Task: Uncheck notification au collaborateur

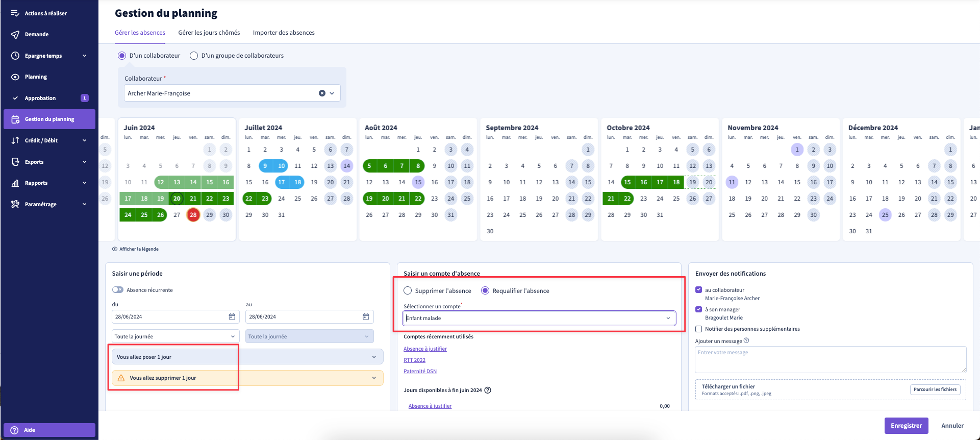Action: (698, 289)
